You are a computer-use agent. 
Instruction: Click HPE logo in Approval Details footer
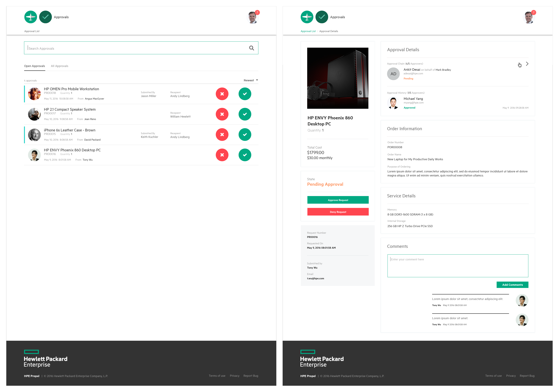(x=322, y=358)
